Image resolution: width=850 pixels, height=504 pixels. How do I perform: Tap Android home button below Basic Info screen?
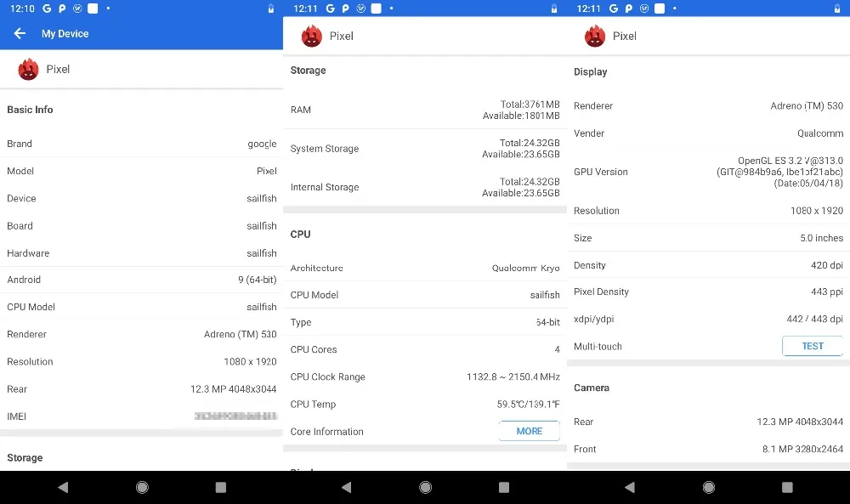[x=142, y=487]
